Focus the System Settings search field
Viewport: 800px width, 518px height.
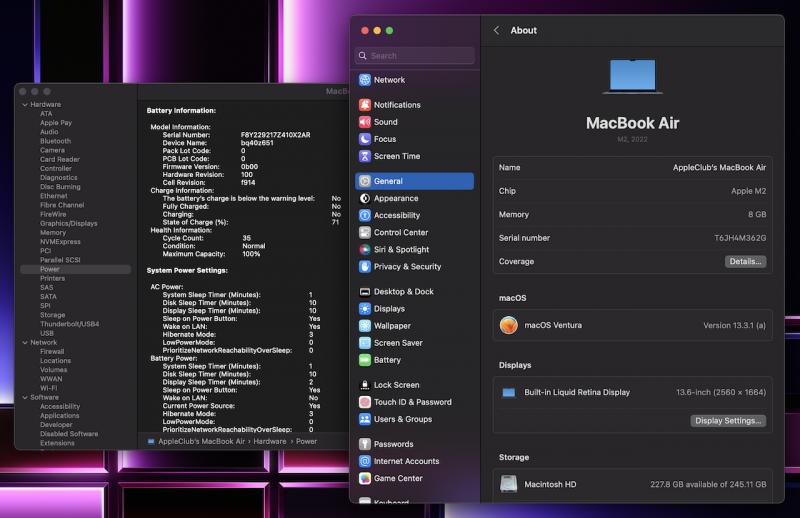click(x=415, y=56)
